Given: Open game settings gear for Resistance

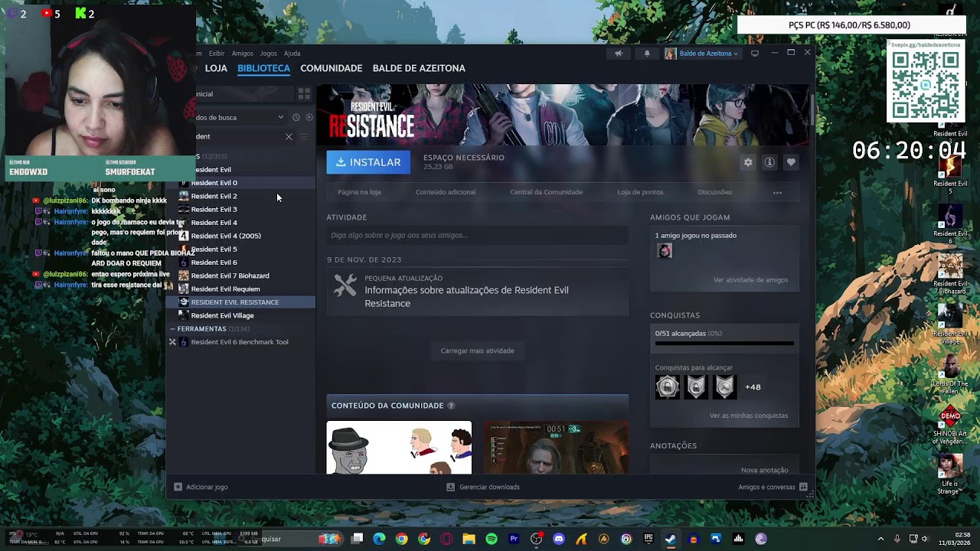Looking at the screenshot, I should tap(748, 162).
